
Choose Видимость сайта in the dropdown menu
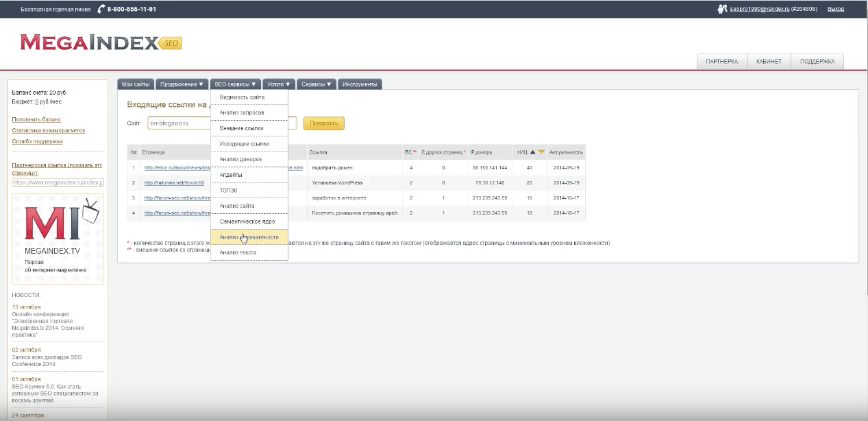(x=242, y=97)
